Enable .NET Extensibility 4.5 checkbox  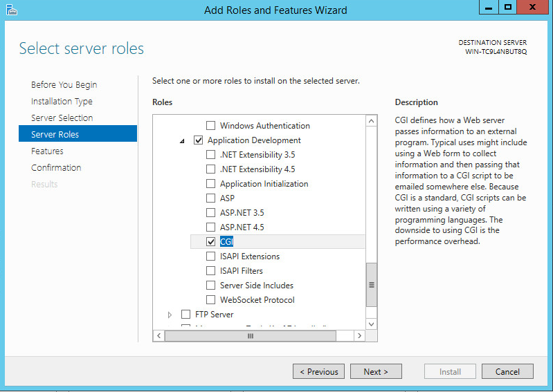[x=211, y=169]
